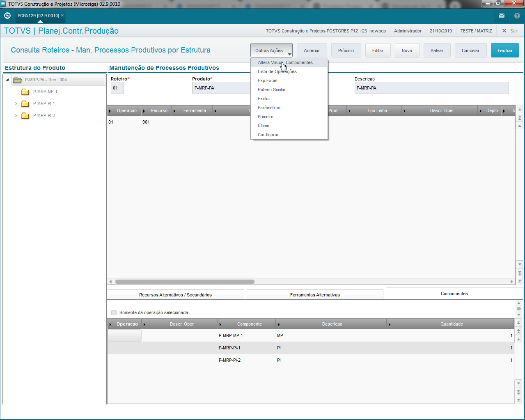
Task: Select Configurar menu option
Action: (x=289, y=135)
